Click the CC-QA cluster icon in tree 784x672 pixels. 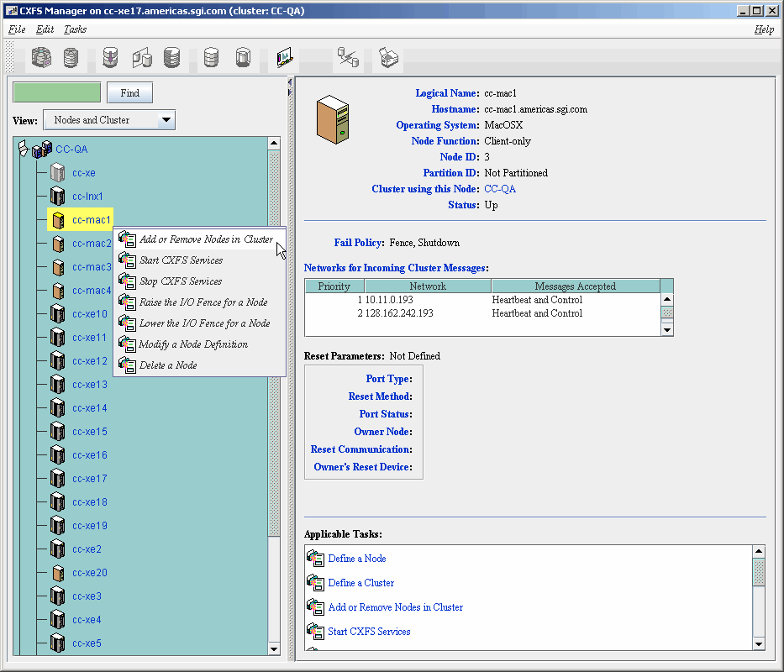(x=41, y=150)
